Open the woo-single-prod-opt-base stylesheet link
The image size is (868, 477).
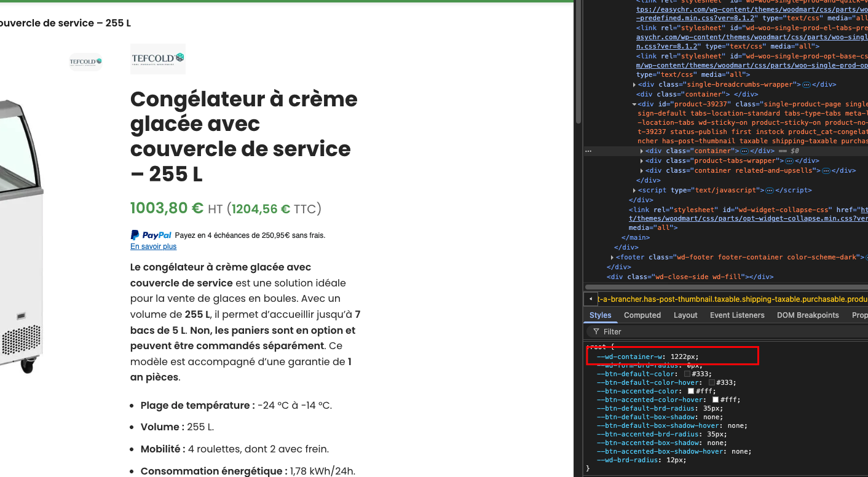(752, 66)
